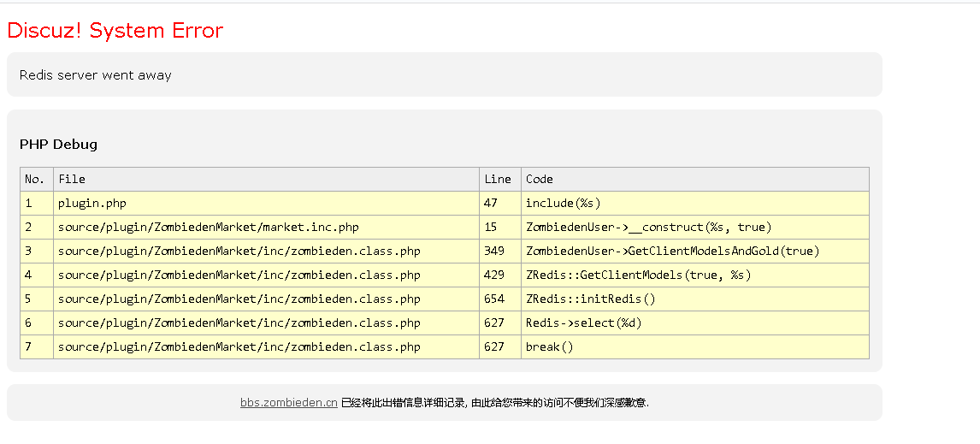
Task: Click the "Discuz! System Error" heading
Action: pyautogui.click(x=115, y=31)
